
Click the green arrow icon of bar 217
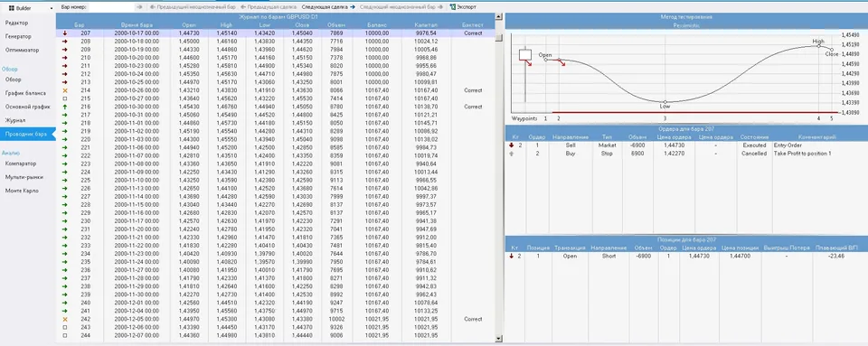pyautogui.click(x=65, y=115)
